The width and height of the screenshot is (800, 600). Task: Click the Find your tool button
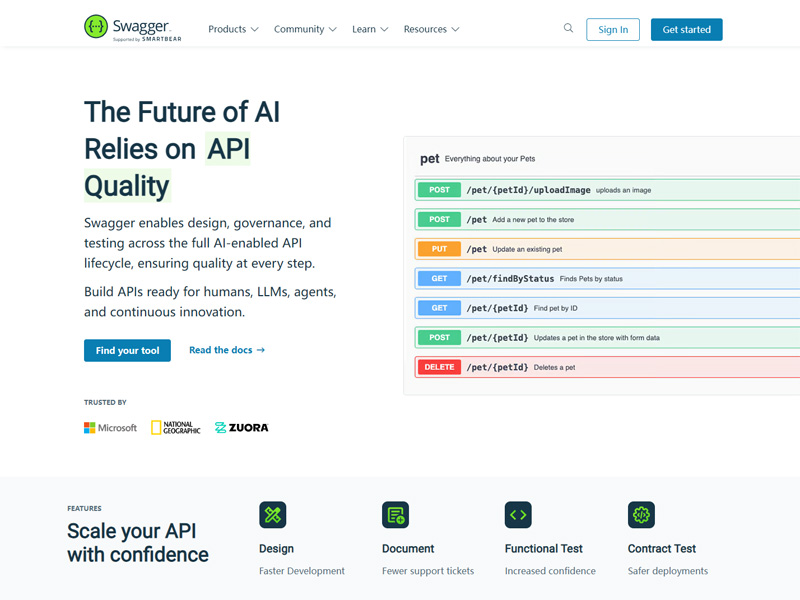[x=127, y=350]
